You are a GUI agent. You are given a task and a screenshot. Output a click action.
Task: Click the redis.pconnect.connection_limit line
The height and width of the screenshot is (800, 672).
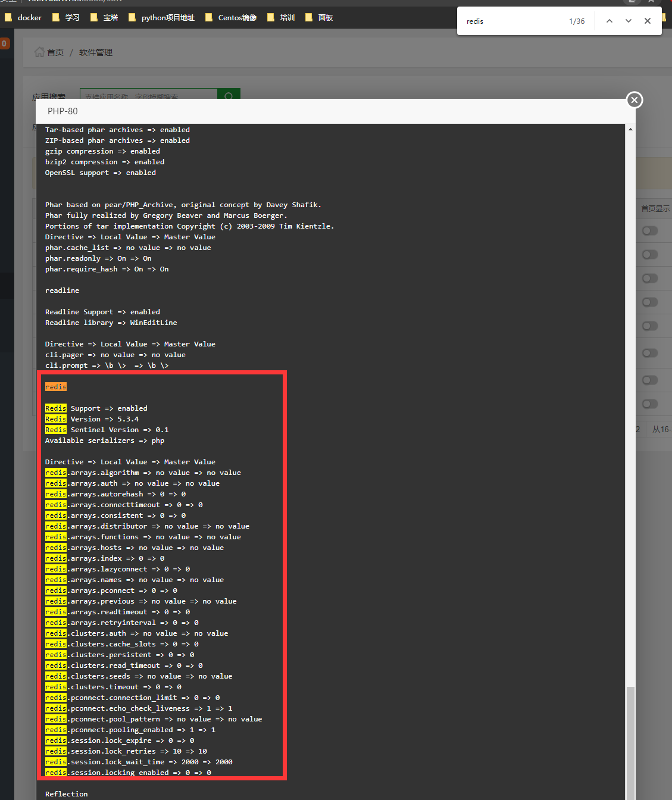(133, 698)
